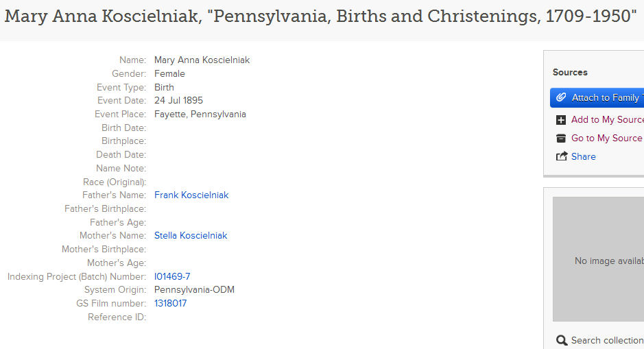Viewport: 644px width, 349px height.
Task: Click the plus icon beside Add to My Source
Action: (x=561, y=120)
